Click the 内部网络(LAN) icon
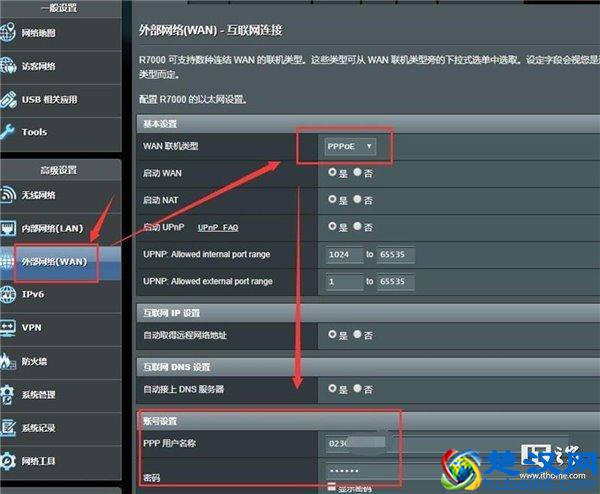The image size is (600, 494). tap(8, 228)
